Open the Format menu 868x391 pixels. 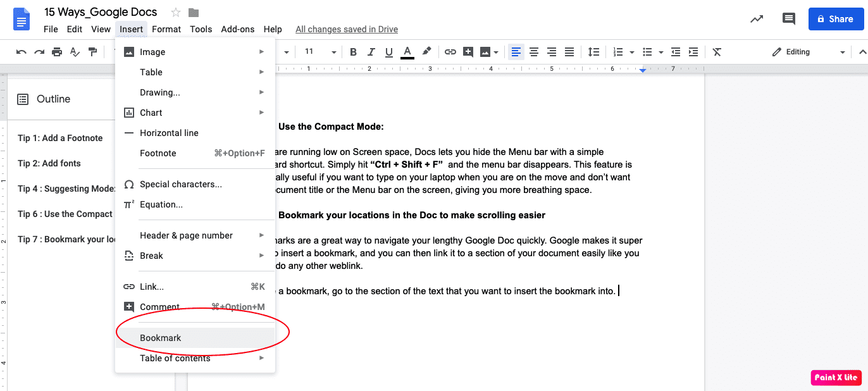pyautogui.click(x=166, y=29)
